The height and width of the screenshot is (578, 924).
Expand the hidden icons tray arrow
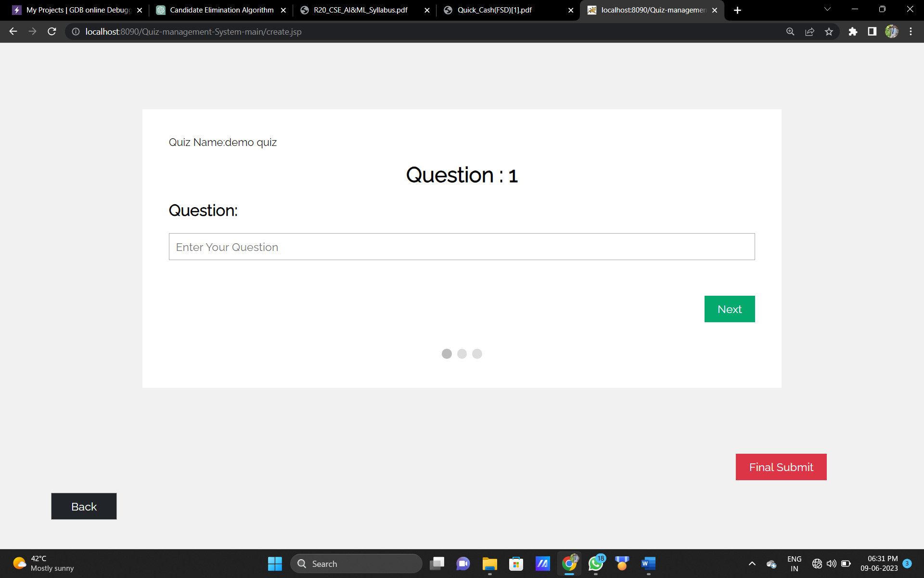coord(752,564)
